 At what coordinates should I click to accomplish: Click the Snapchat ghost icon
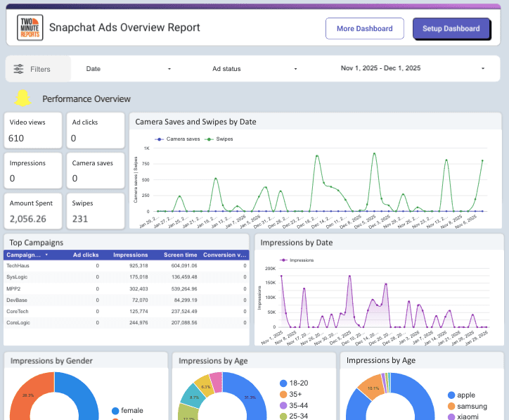click(22, 98)
